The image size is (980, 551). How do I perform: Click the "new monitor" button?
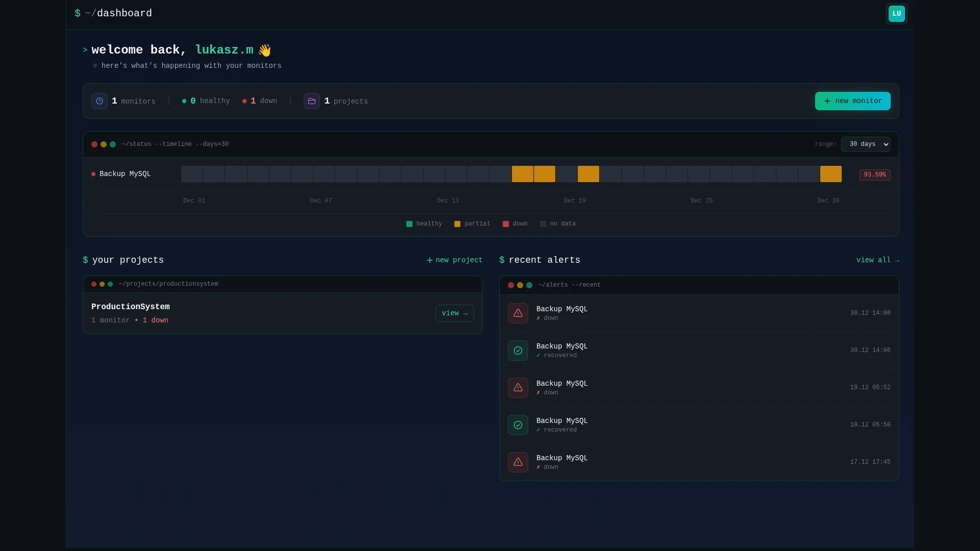pyautogui.click(x=852, y=101)
